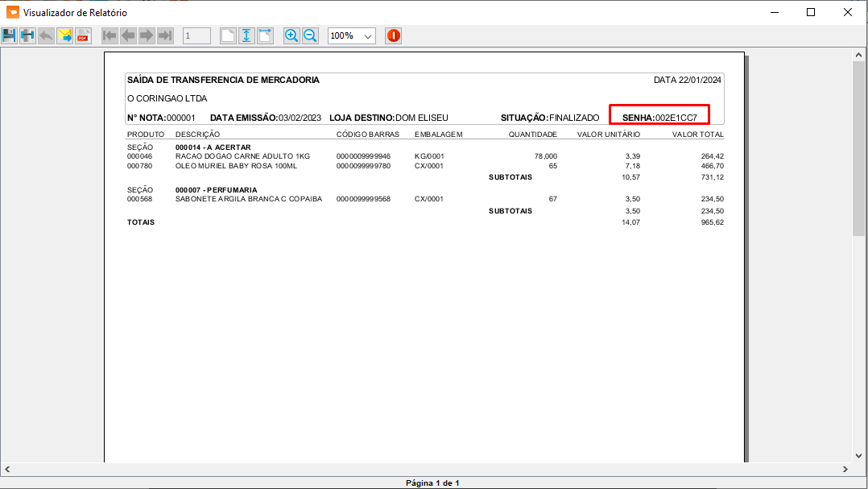Click the undo arrow icon in toolbar
The image size is (868, 489).
point(46,36)
